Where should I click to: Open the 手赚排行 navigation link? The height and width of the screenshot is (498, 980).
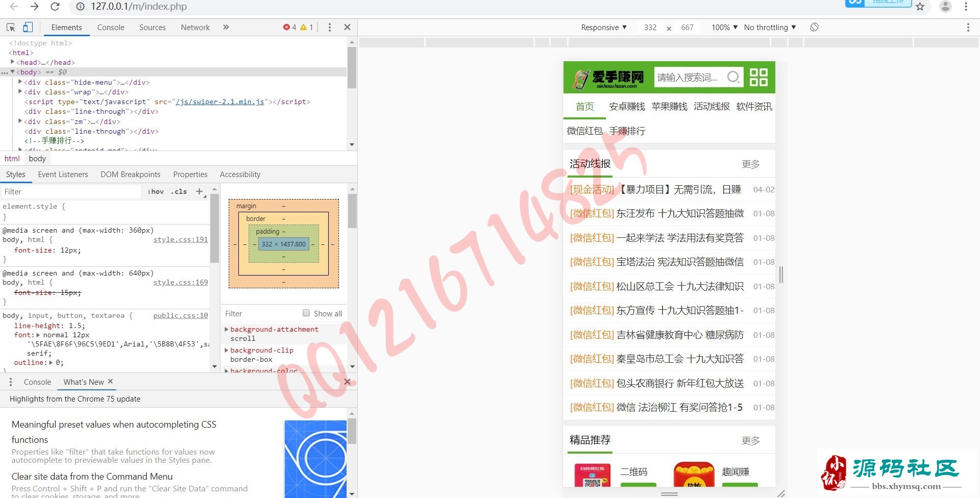(x=627, y=131)
